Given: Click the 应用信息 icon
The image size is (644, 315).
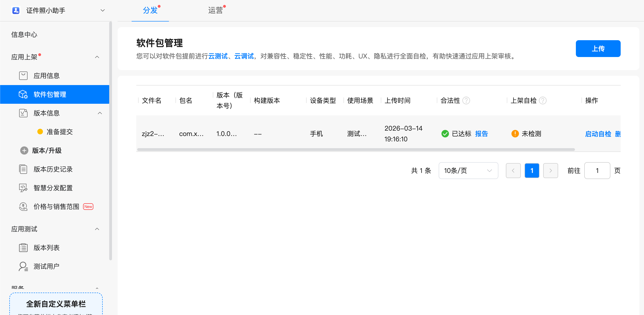Looking at the screenshot, I should [x=23, y=76].
